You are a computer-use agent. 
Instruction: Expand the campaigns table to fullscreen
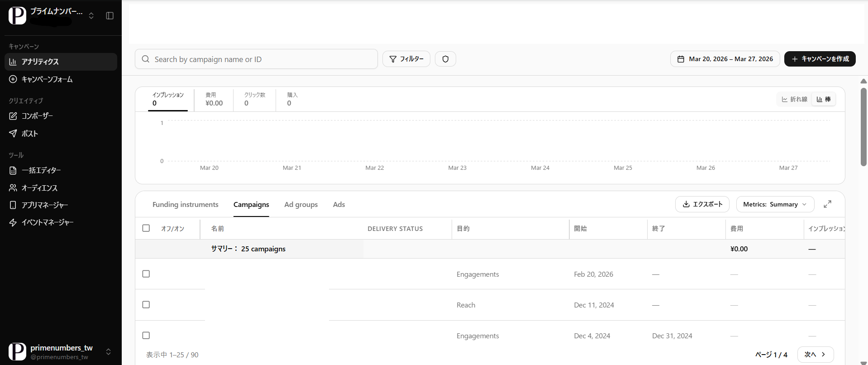[827, 204]
